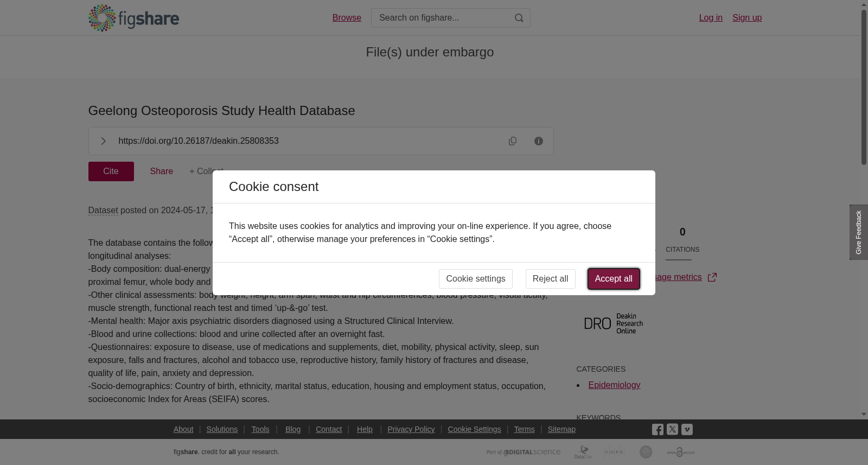Open the DOI info icon
Viewport: 868px width, 465px height.
click(539, 141)
